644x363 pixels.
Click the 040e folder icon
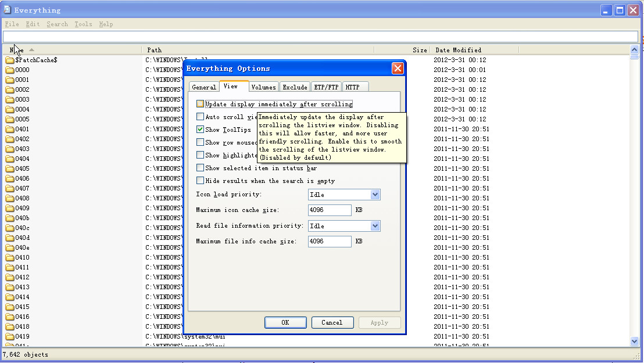coord(10,247)
